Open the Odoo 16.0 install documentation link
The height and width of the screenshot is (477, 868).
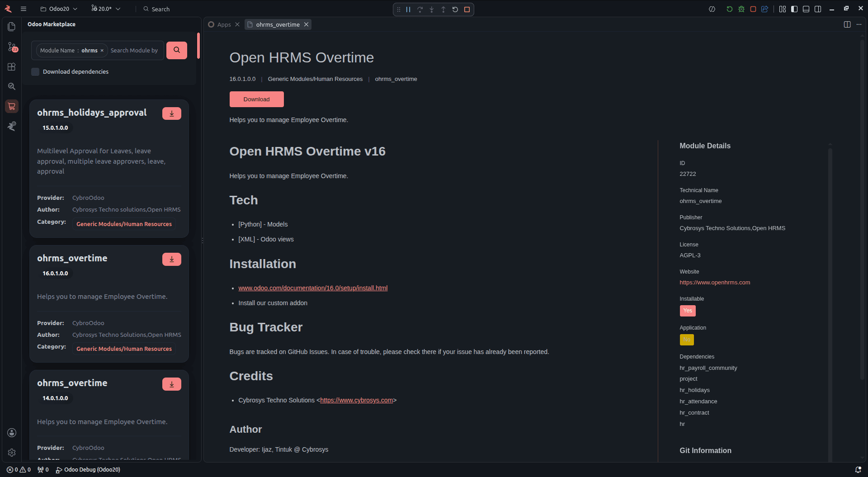[x=313, y=288]
